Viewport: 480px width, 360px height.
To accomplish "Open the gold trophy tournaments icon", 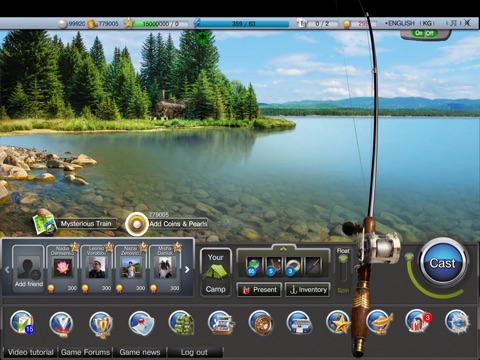I will [x=101, y=324].
